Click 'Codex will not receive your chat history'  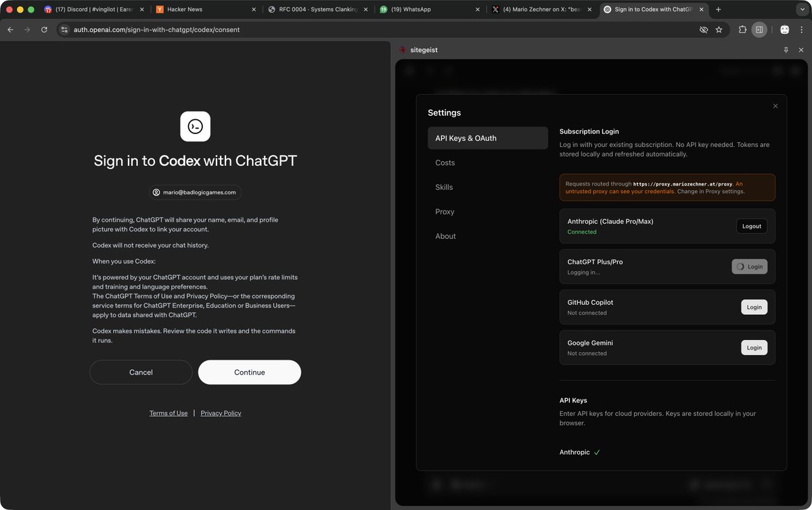tap(150, 245)
